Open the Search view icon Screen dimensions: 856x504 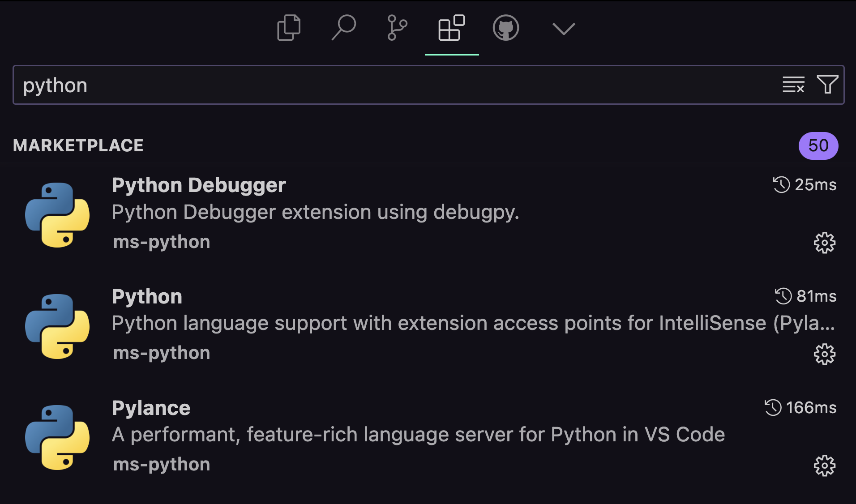click(x=343, y=28)
